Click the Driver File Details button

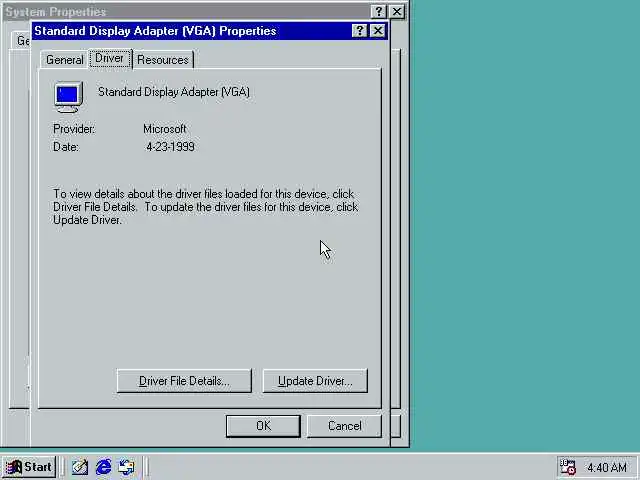184,381
